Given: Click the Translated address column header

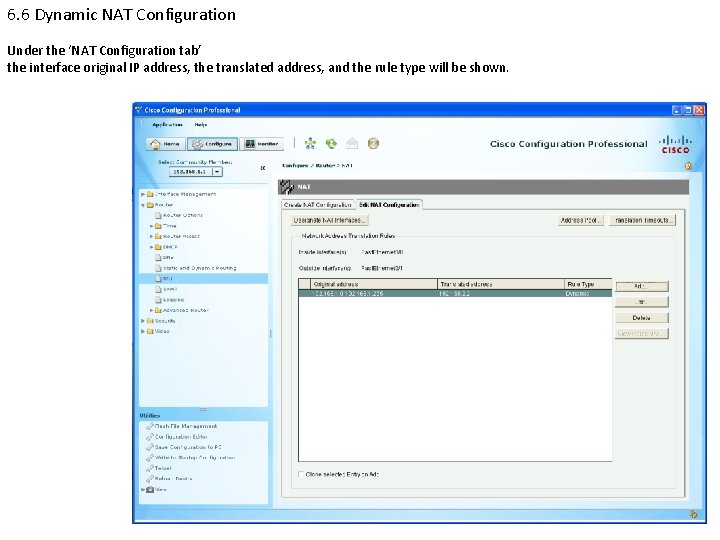Looking at the screenshot, I should [x=501, y=284].
